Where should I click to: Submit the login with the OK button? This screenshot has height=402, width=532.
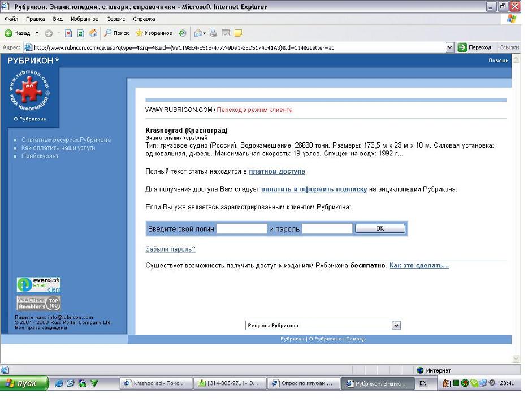(x=380, y=228)
